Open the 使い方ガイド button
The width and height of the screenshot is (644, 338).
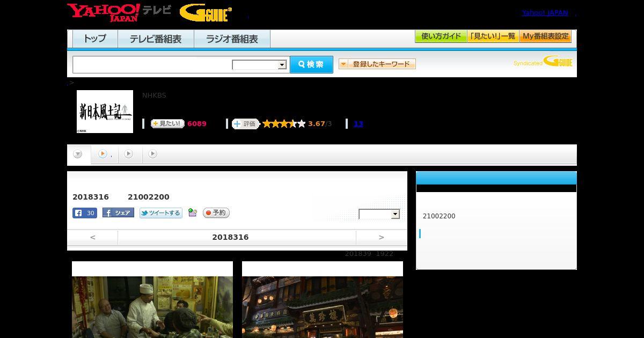(441, 36)
